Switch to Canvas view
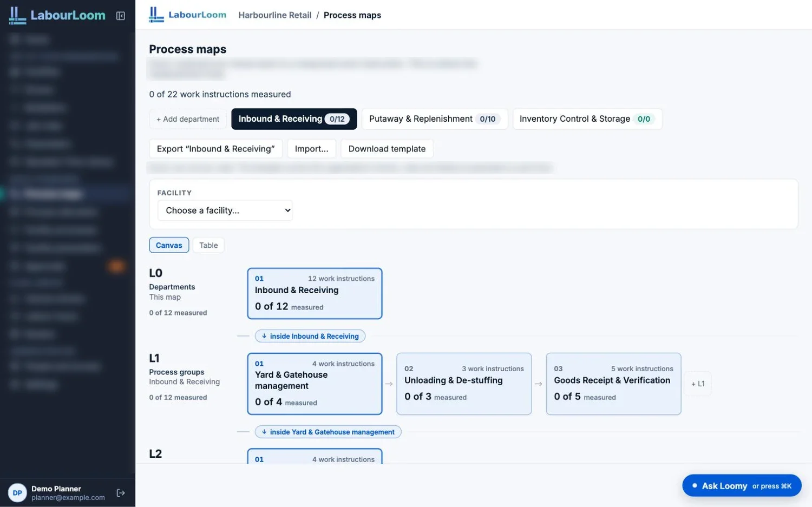 coord(169,245)
